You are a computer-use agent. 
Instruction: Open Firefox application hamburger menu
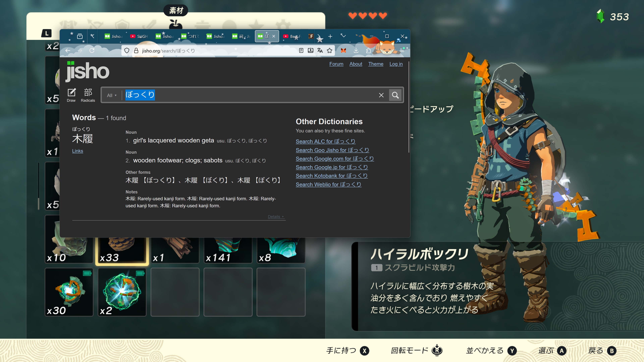[x=402, y=51]
